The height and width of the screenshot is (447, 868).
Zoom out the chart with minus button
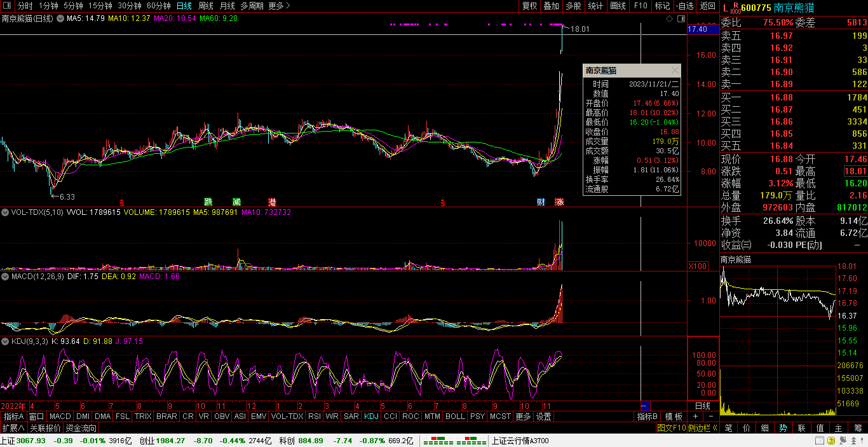pos(710,416)
